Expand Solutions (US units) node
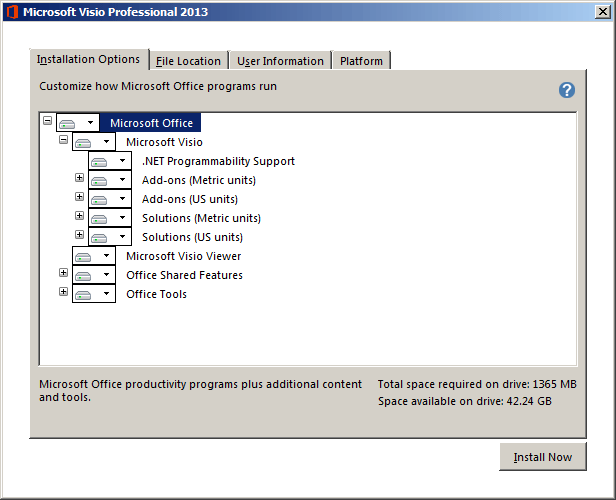 pos(79,234)
